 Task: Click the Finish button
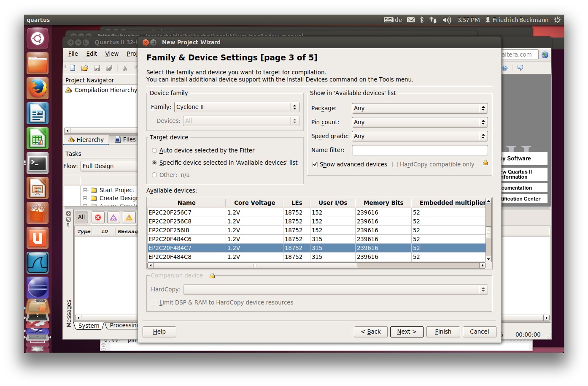click(x=443, y=332)
